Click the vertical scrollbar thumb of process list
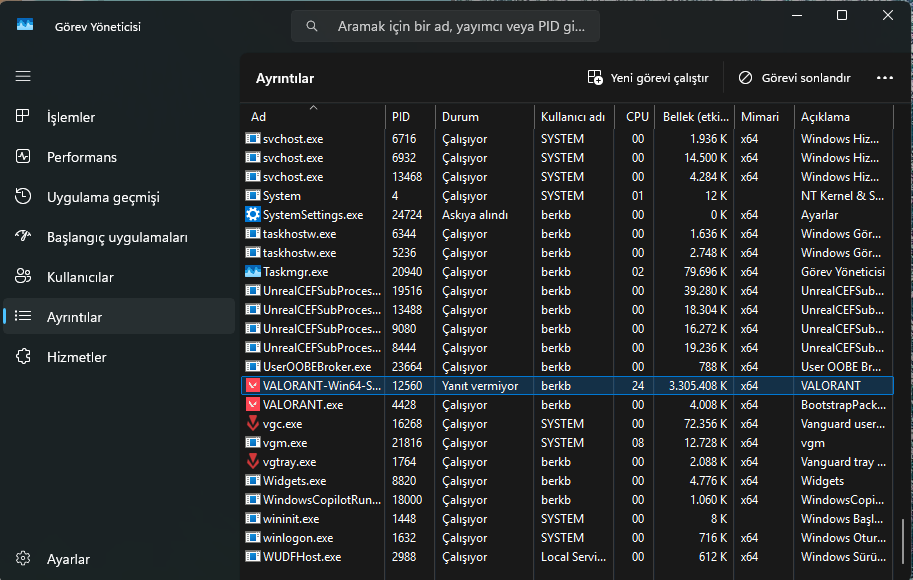The height and width of the screenshot is (580, 913). [903, 544]
